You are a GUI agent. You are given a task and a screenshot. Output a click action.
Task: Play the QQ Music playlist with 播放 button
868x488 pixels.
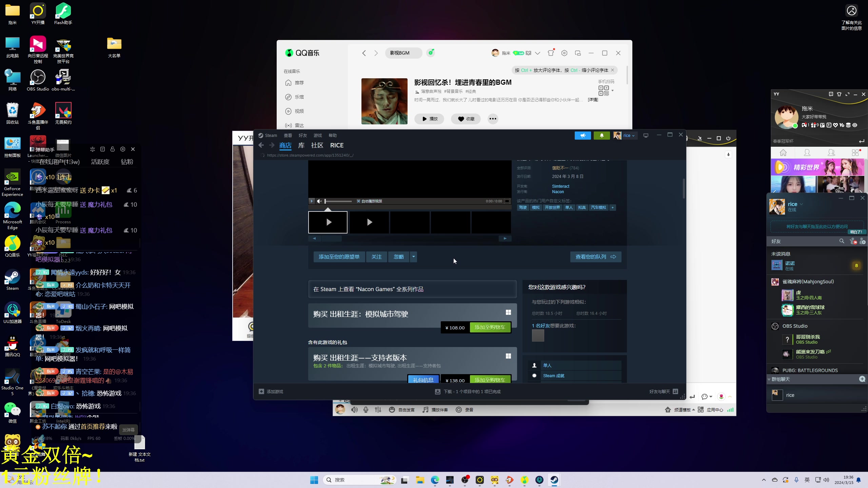click(429, 119)
